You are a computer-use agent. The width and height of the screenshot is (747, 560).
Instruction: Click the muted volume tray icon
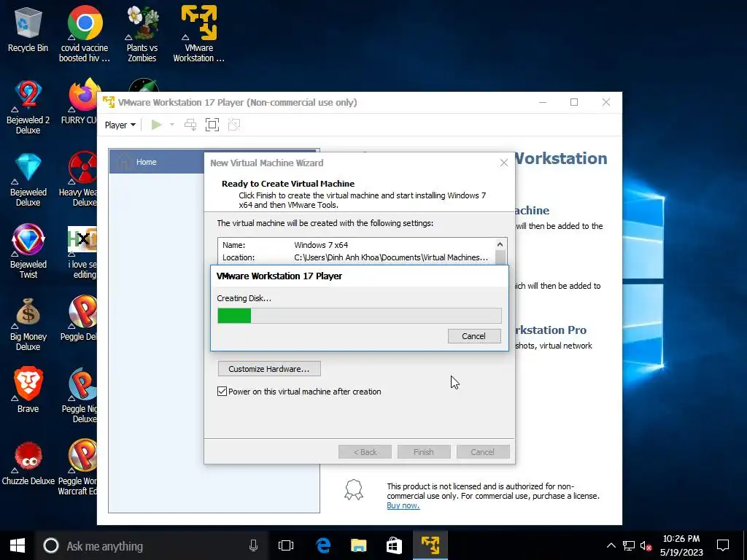point(646,545)
